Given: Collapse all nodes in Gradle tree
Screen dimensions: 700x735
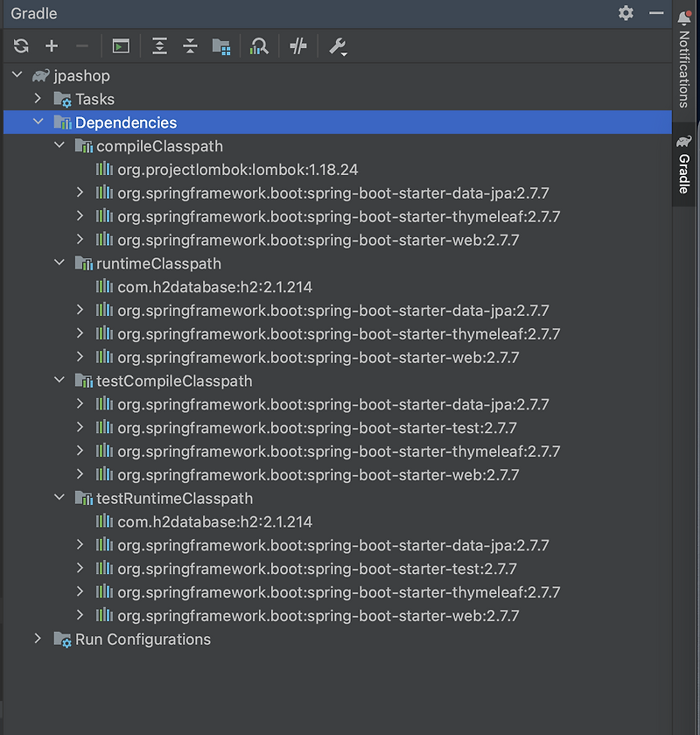Looking at the screenshot, I should [x=190, y=45].
